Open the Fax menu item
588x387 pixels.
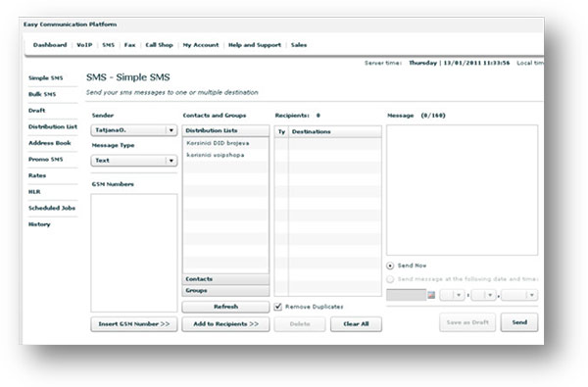click(129, 45)
